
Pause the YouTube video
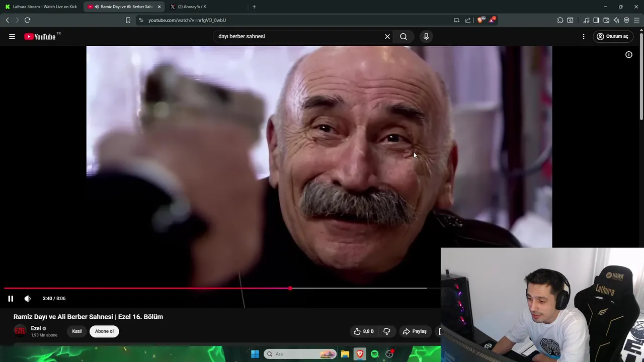[x=11, y=299]
